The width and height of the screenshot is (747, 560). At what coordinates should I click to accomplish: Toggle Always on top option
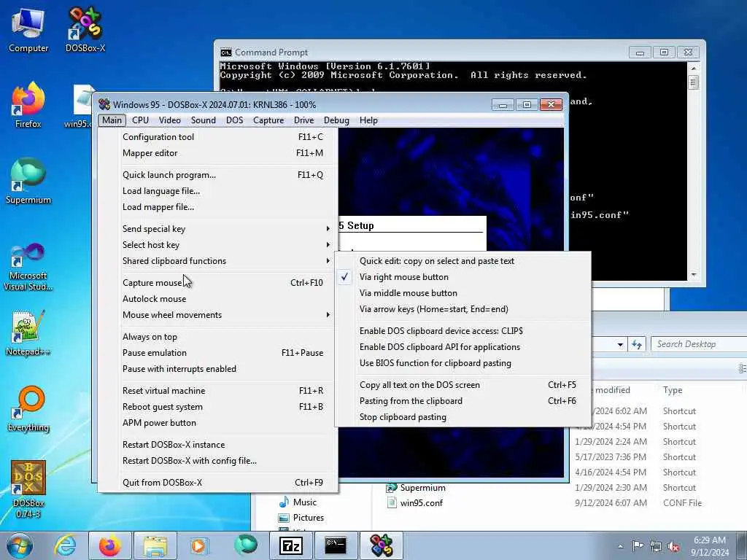pos(217,337)
